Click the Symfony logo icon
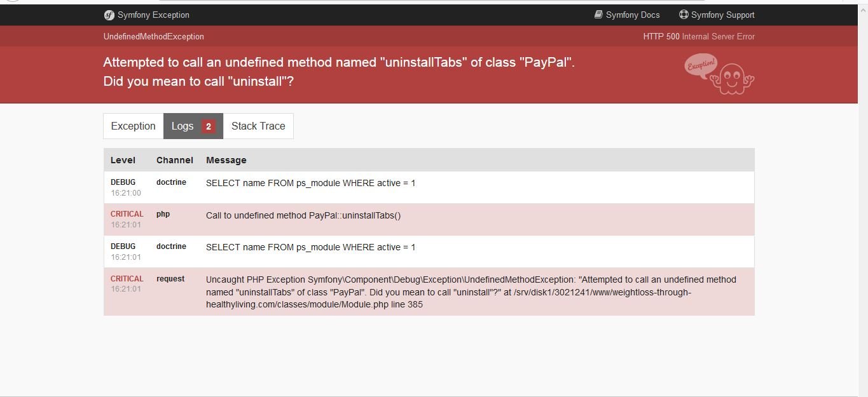Screen dimensions: 868x397 click(x=109, y=15)
